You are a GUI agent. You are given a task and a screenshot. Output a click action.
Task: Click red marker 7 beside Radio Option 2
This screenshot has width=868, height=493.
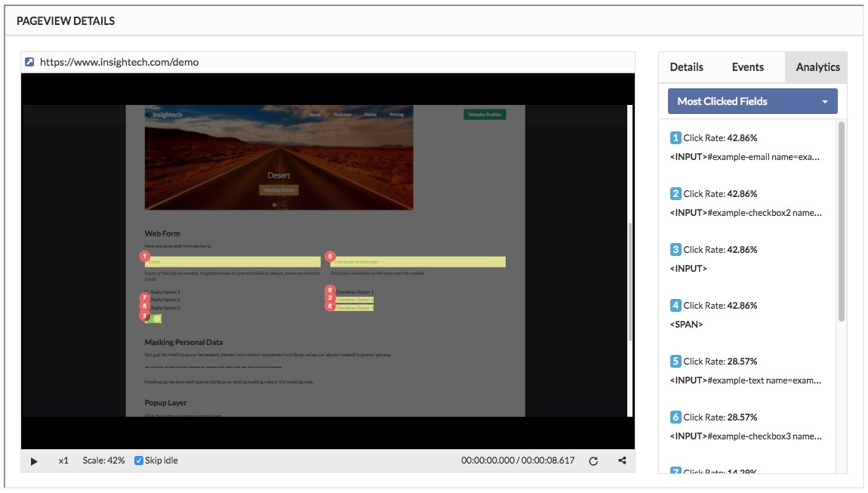pyautogui.click(x=144, y=298)
